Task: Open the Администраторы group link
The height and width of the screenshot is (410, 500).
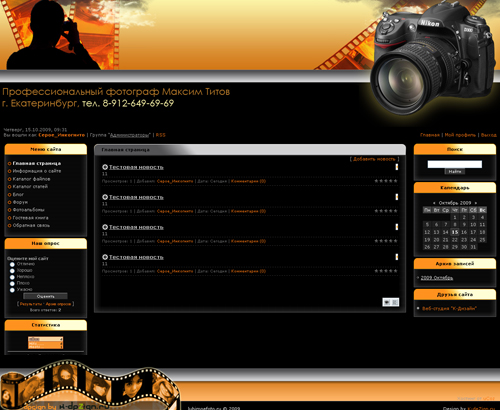Action: (130, 135)
